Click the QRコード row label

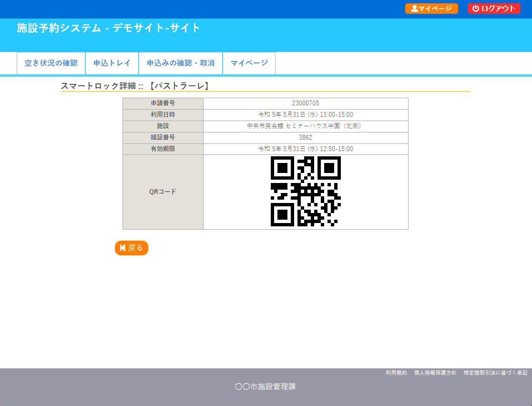point(163,192)
